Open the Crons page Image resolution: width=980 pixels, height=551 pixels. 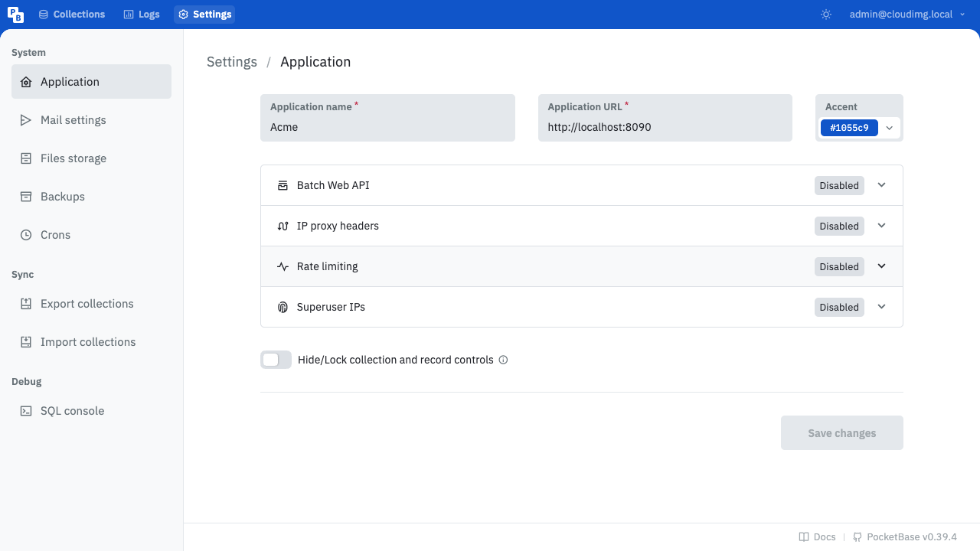coord(91,235)
